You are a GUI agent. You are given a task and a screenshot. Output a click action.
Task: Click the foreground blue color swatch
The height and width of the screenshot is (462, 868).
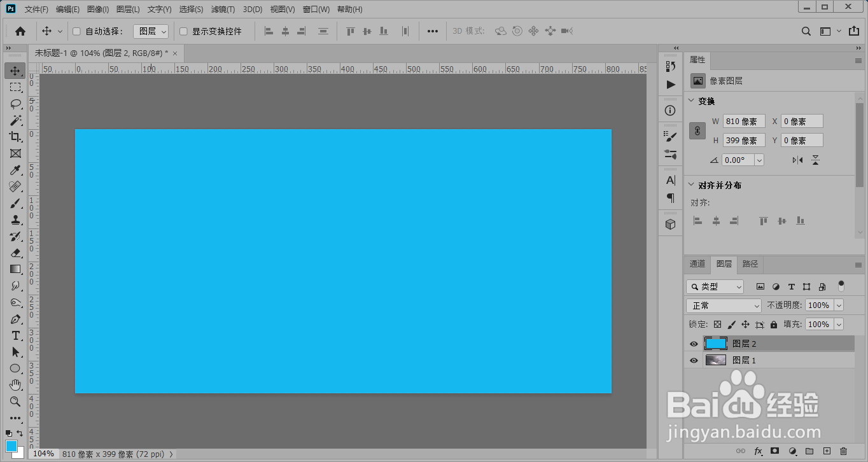tap(11, 446)
